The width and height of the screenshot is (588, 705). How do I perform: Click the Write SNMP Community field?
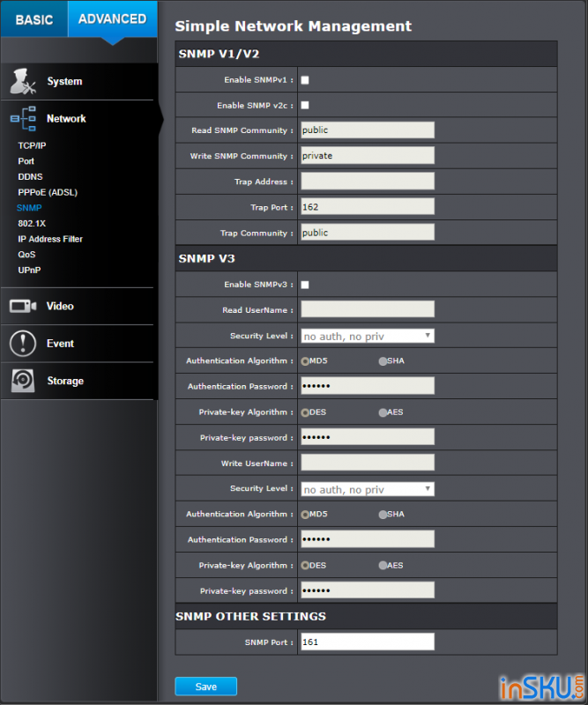[368, 156]
